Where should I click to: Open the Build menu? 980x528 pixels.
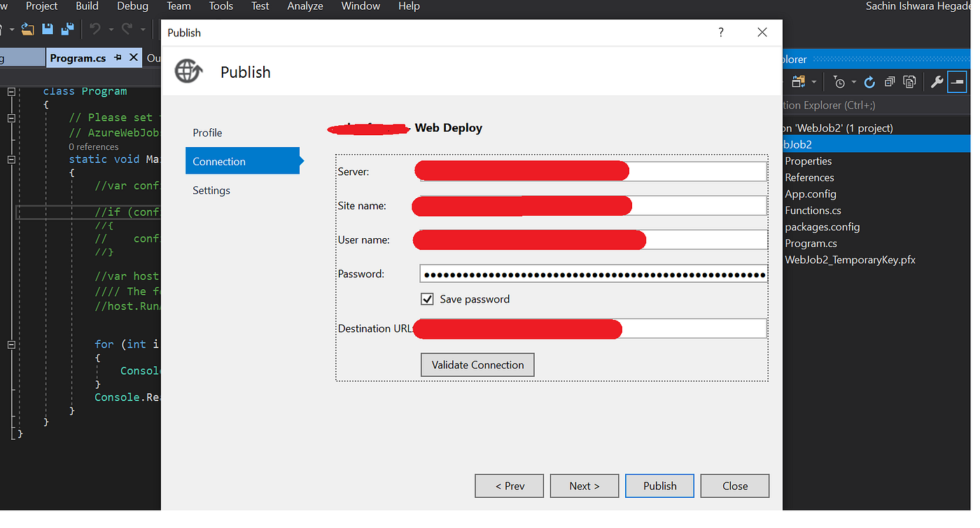tap(87, 6)
